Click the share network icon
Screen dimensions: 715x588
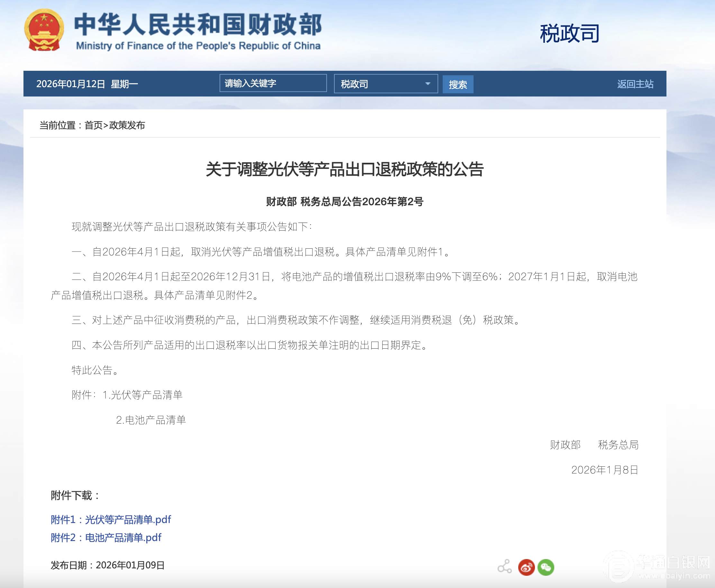(x=504, y=566)
